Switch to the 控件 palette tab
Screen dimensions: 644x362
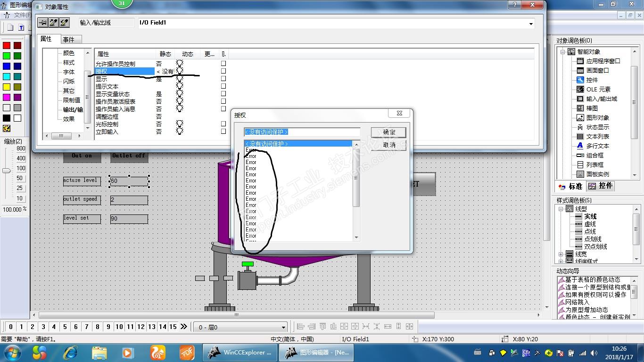[601, 186]
